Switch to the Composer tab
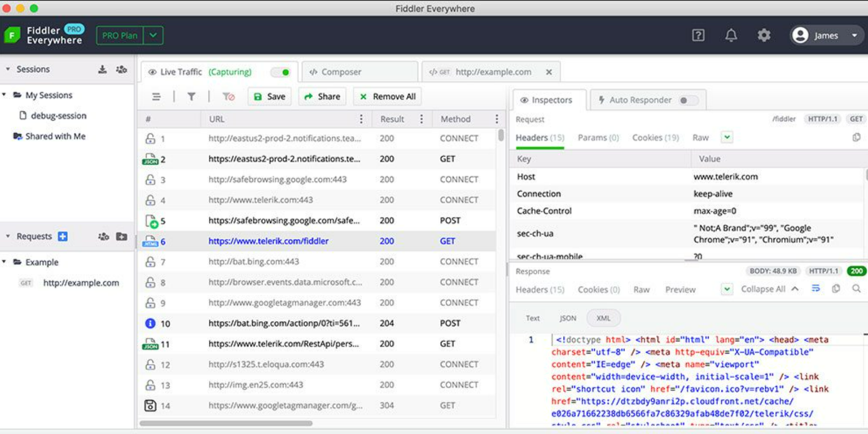This screenshot has width=868, height=434. (x=360, y=72)
